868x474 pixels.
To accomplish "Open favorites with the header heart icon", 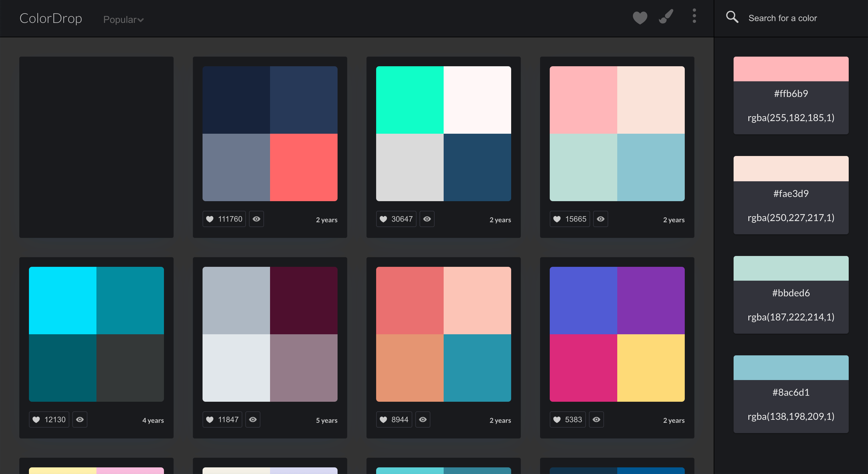I will [x=640, y=18].
